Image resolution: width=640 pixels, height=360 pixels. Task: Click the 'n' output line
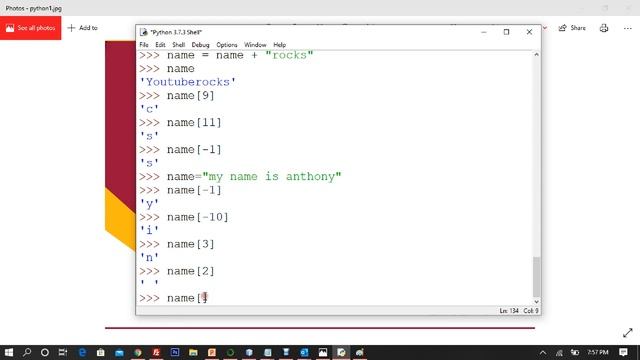(x=149, y=258)
